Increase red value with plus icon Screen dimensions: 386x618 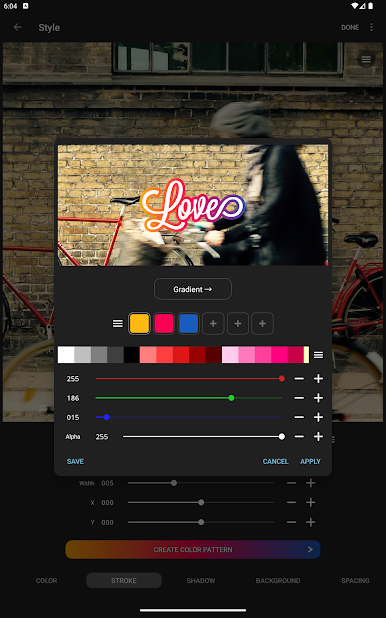pyautogui.click(x=319, y=379)
